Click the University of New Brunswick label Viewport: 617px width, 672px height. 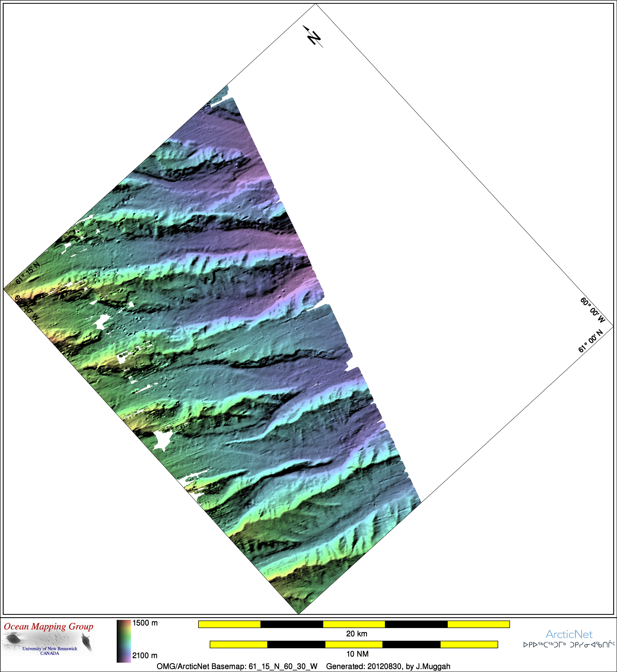pos(50,649)
